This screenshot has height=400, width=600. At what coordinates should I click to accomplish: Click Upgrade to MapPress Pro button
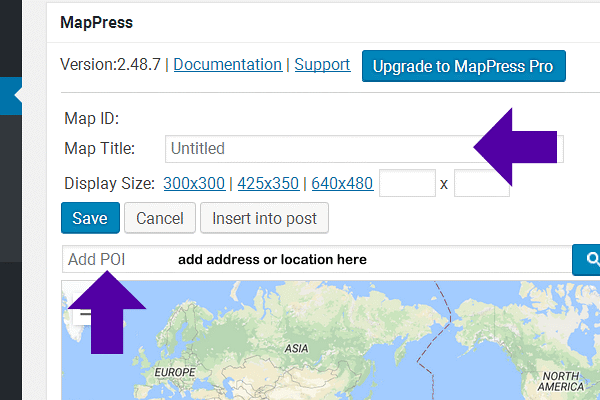pos(464,66)
